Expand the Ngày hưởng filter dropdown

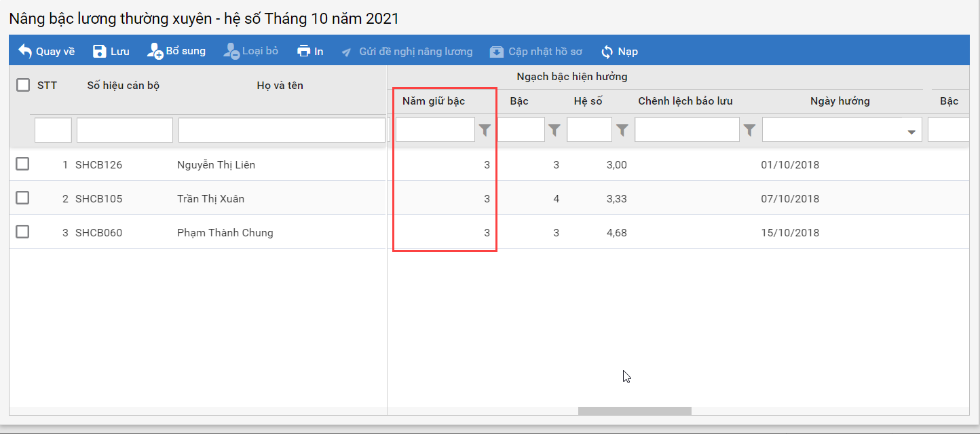click(911, 132)
